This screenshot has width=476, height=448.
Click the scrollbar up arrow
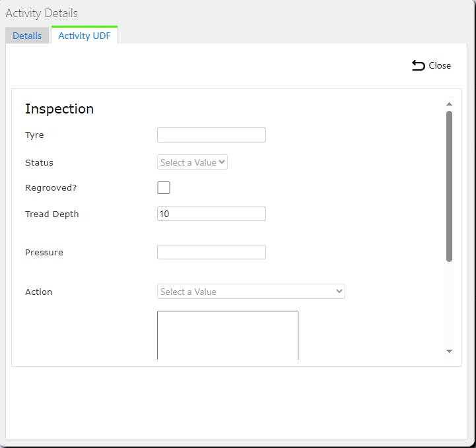pos(450,104)
